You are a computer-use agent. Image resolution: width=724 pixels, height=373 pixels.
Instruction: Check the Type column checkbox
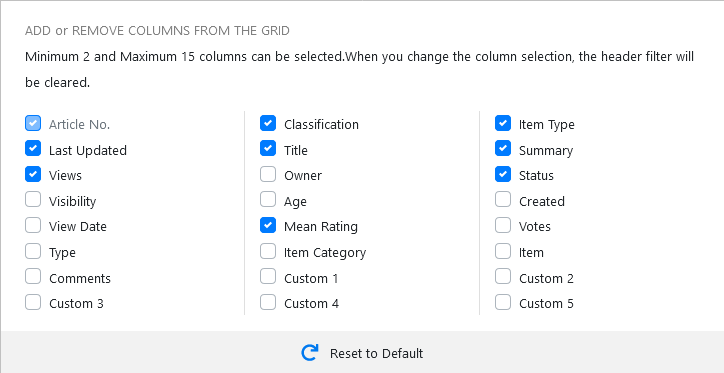(x=33, y=251)
